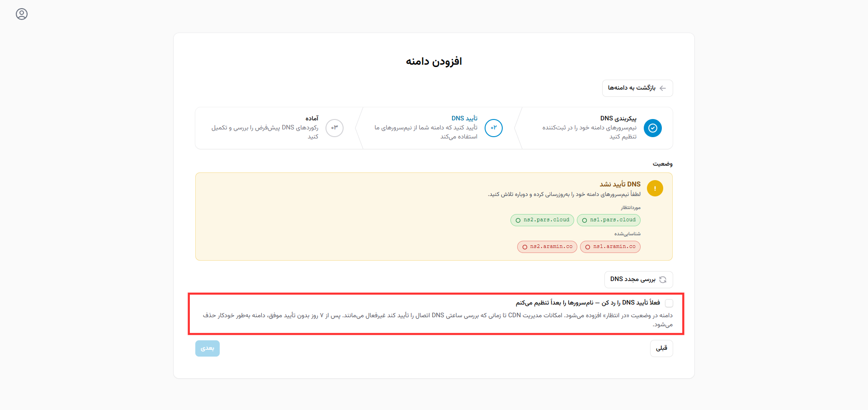Click the ns1.pars.cloud expected nameserver text
This screenshot has height=410, width=868.
[613, 220]
